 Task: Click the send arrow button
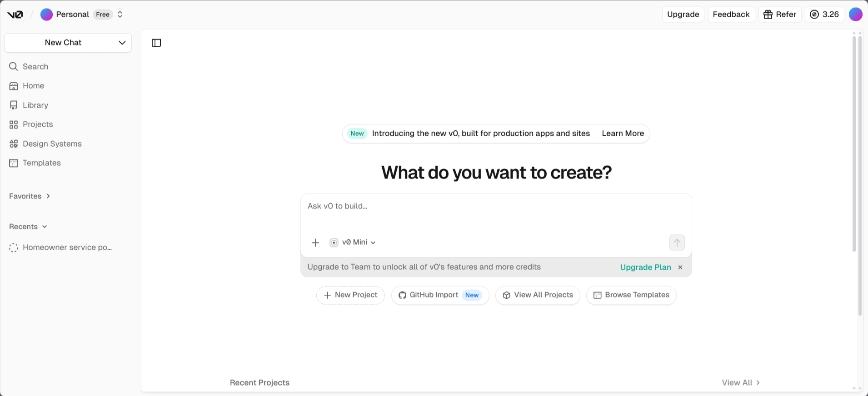click(x=677, y=243)
